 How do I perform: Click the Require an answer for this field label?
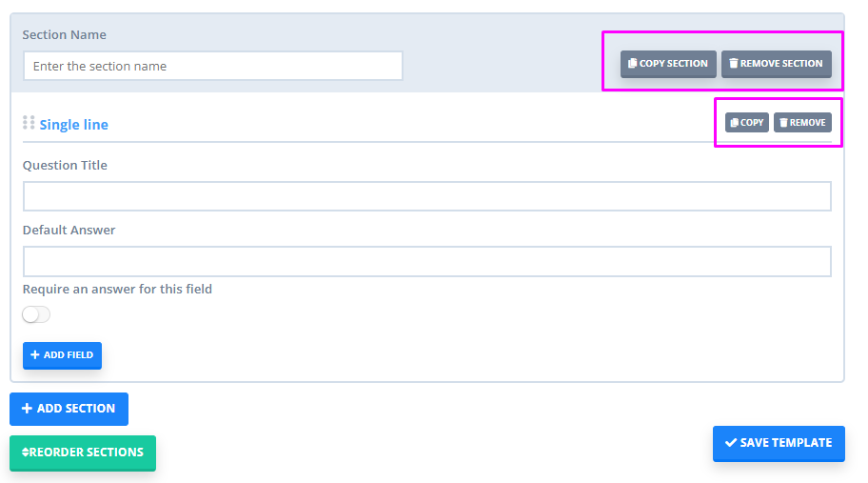[117, 289]
